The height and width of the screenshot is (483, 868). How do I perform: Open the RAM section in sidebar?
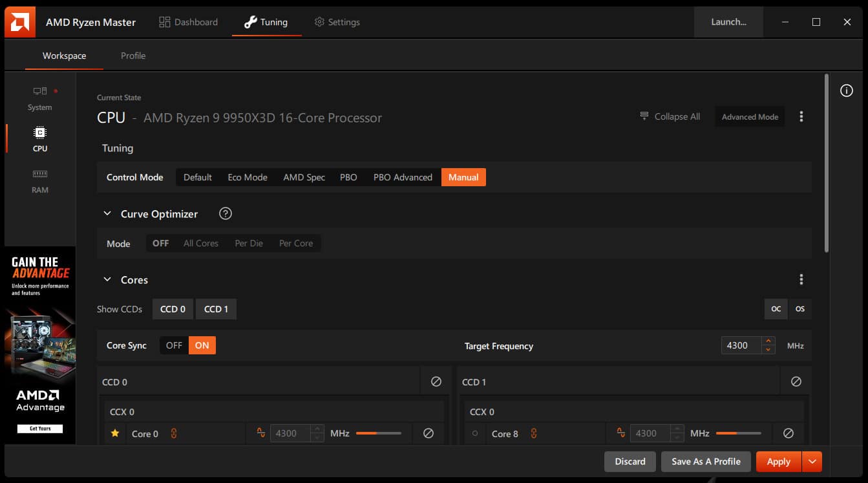[x=40, y=181]
